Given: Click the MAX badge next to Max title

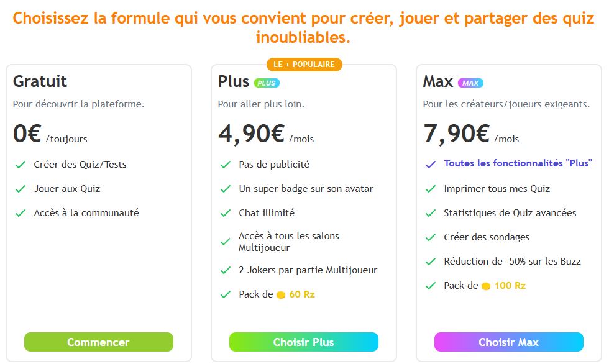Looking at the screenshot, I should point(470,83).
